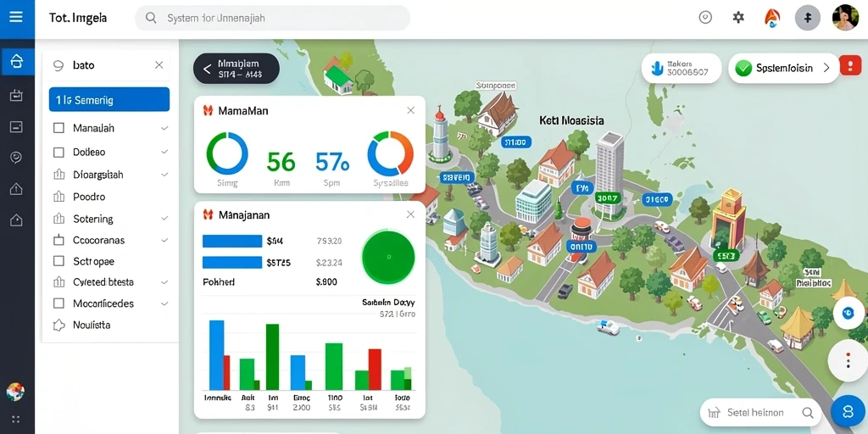Enable the Sctropae checkbox
This screenshot has width=868, height=434.
58,261
